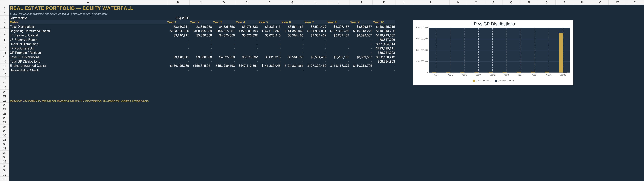Click the Reconciliation Check label cell

click(x=88, y=70)
